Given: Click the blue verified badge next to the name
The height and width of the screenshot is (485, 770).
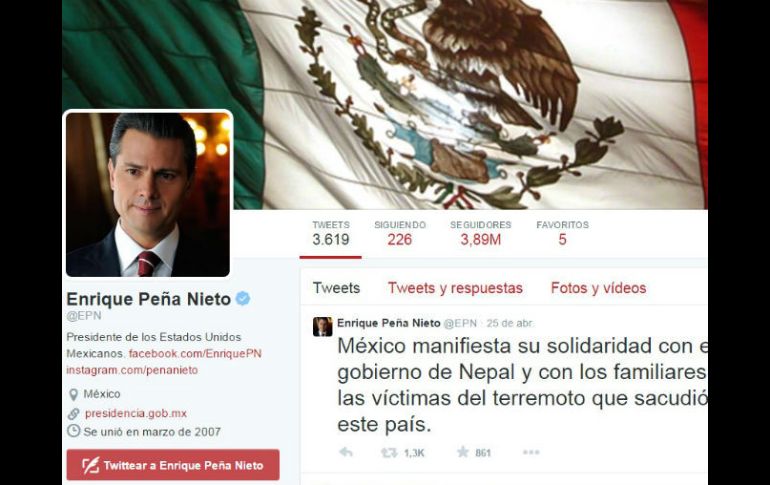Looking at the screenshot, I should tap(243, 298).
